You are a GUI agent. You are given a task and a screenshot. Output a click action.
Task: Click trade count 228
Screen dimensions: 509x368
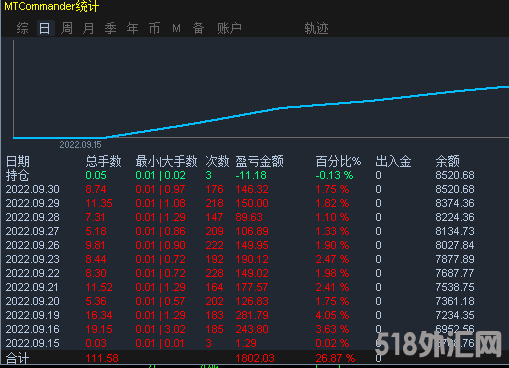[214, 273]
